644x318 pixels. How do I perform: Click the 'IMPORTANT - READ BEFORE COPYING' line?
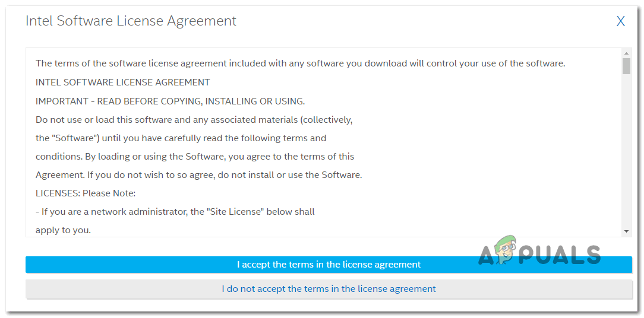point(170,101)
